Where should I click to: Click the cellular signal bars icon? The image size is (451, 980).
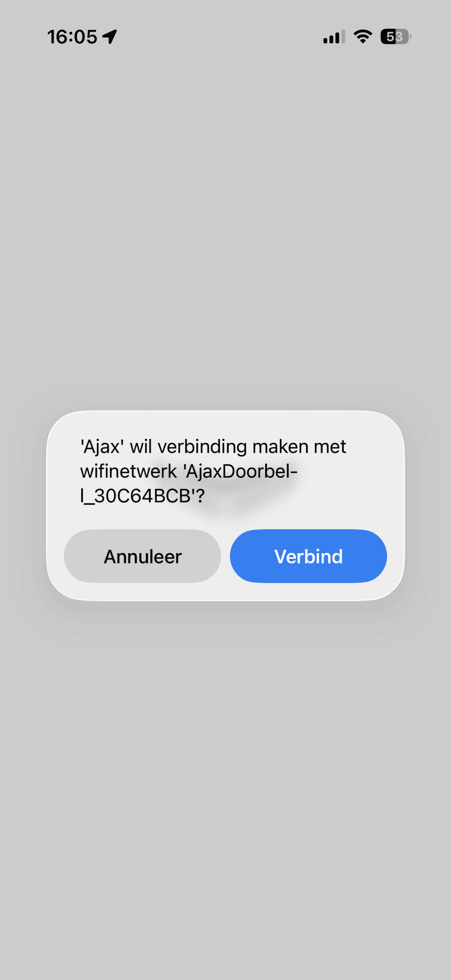[334, 37]
